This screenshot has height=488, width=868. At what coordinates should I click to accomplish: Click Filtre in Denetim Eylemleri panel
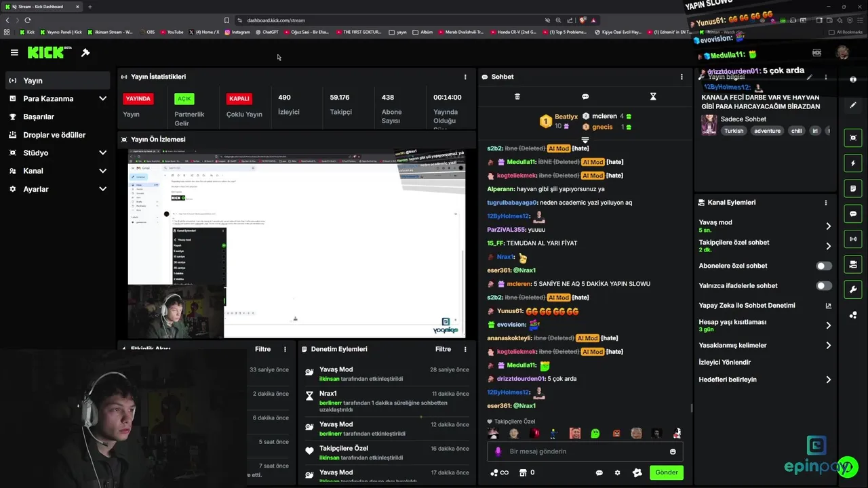pyautogui.click(x=443, y=349)
